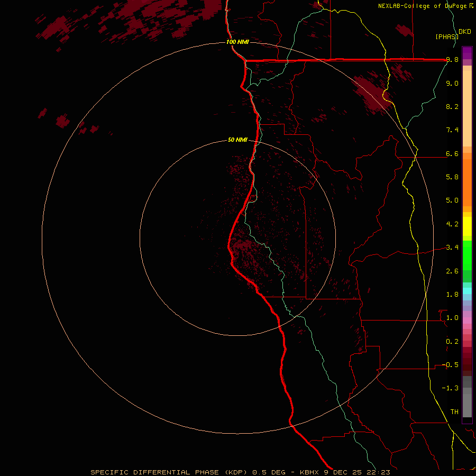Image resolution: width=476 pixels, height=476 pixels.
Task: Click the 5.0 value on the color scale
Action: click(x=452, y=200)
